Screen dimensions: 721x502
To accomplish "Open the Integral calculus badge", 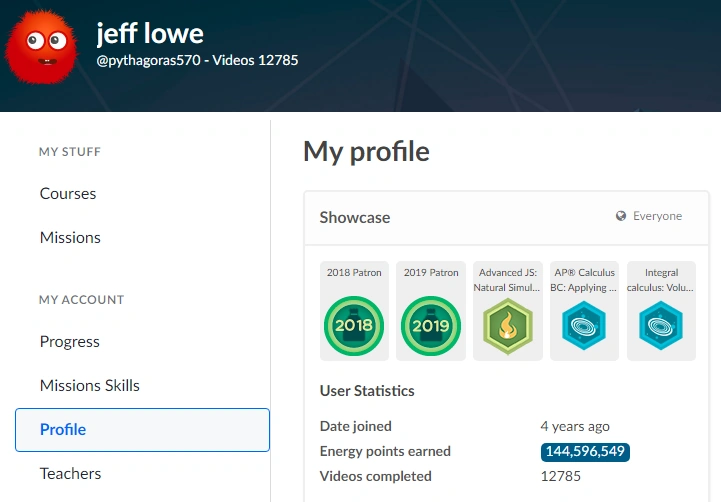I will coord(661,325).
